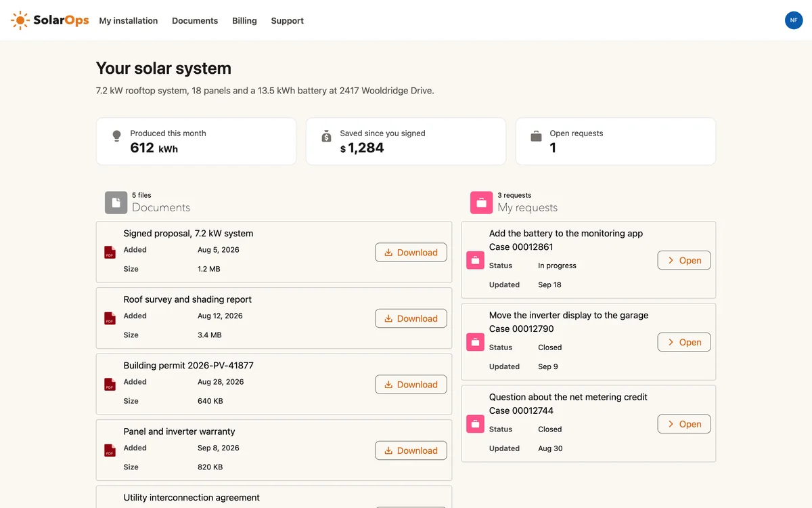Click the 'Utility interconnection agreement' title
The image size is (812, 508).
[191, 497]
